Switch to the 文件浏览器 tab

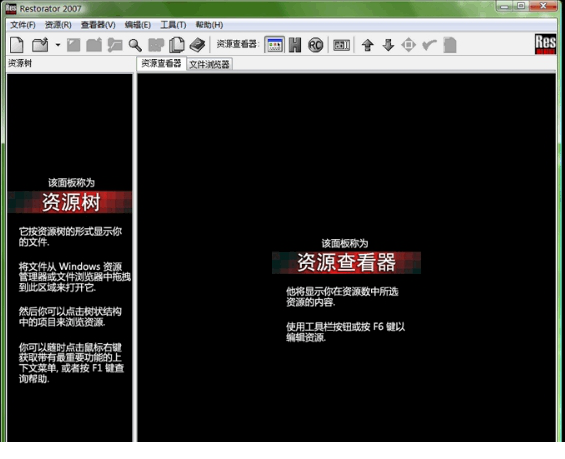[209, 64]
